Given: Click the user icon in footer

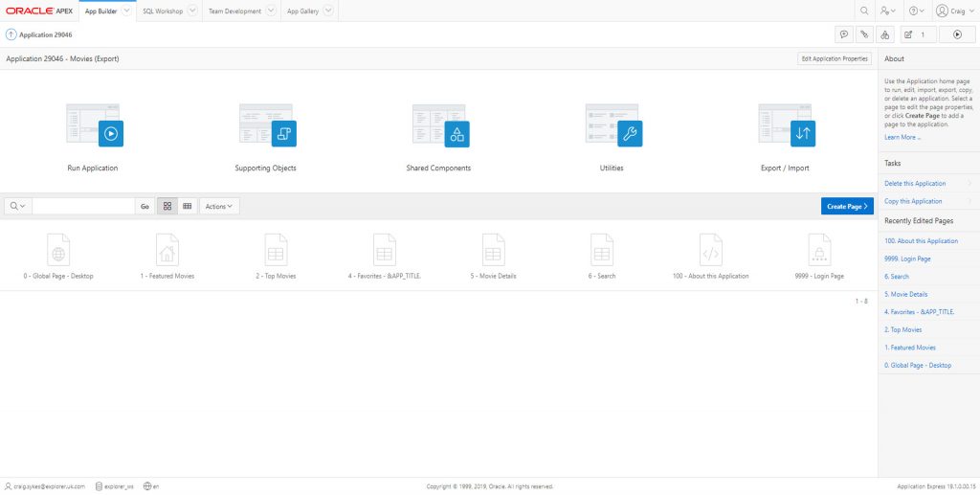Looking at the screenshot, I should 8,486.
